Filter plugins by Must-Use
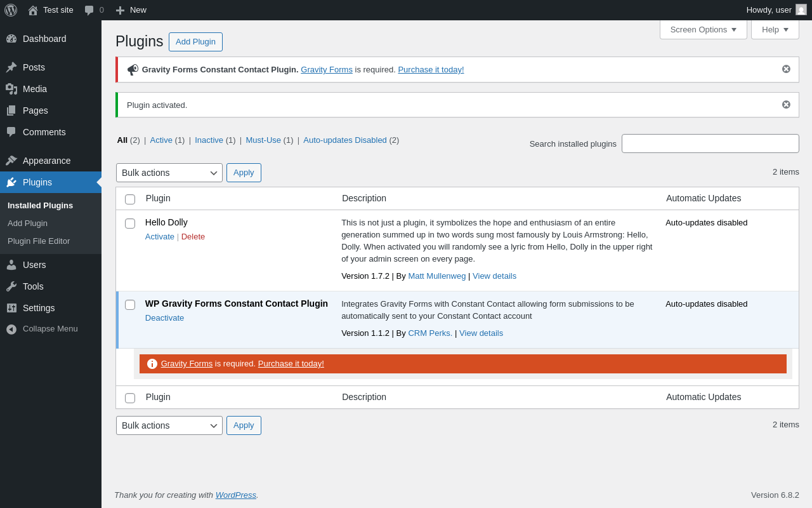 click(263, 140)
